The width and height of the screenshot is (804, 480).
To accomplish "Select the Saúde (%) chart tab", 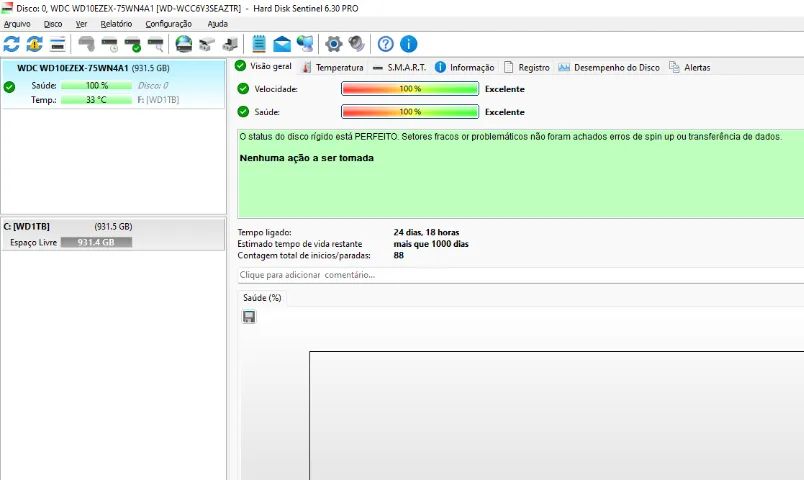I will point(262,298).
